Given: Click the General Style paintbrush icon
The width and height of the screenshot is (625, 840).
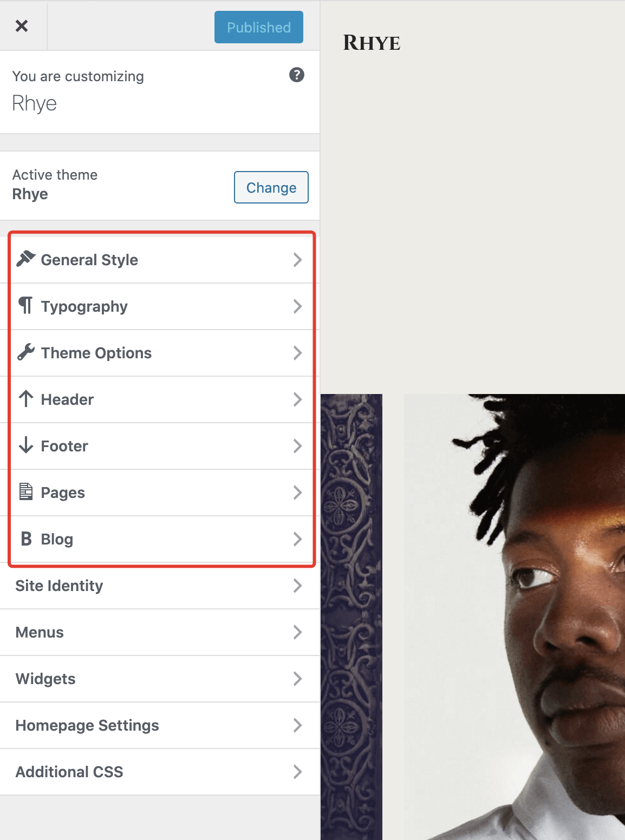Looking at the screenshot, I should click(x=26, y=259).
